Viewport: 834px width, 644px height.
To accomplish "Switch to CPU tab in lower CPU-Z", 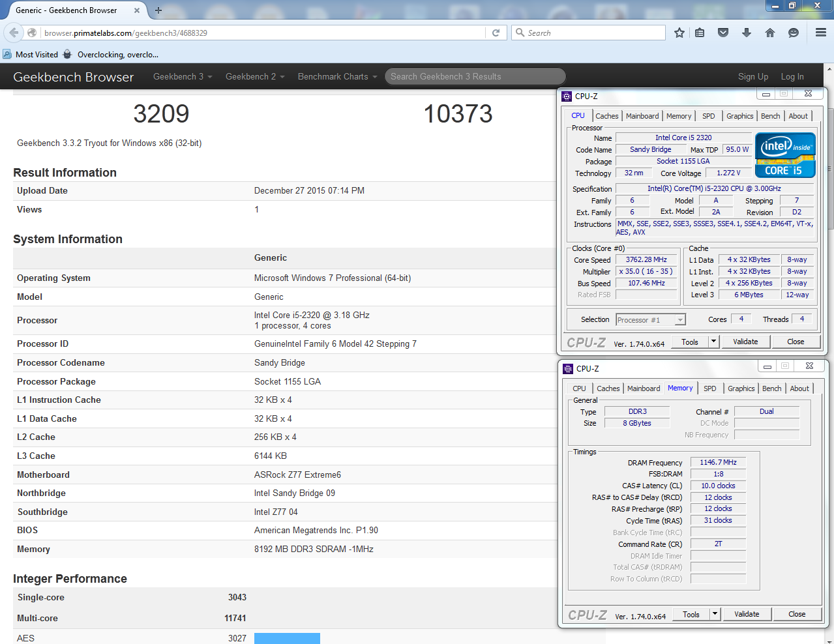I will (580, 388).
